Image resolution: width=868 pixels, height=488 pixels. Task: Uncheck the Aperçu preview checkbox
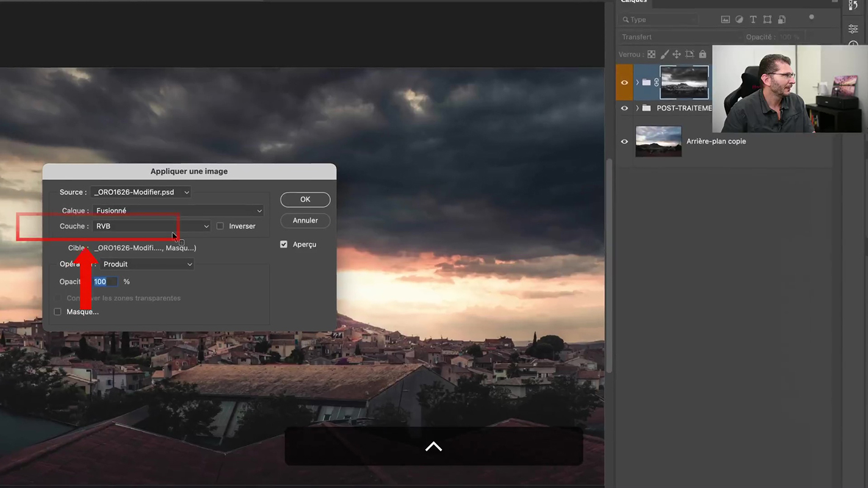284,245
